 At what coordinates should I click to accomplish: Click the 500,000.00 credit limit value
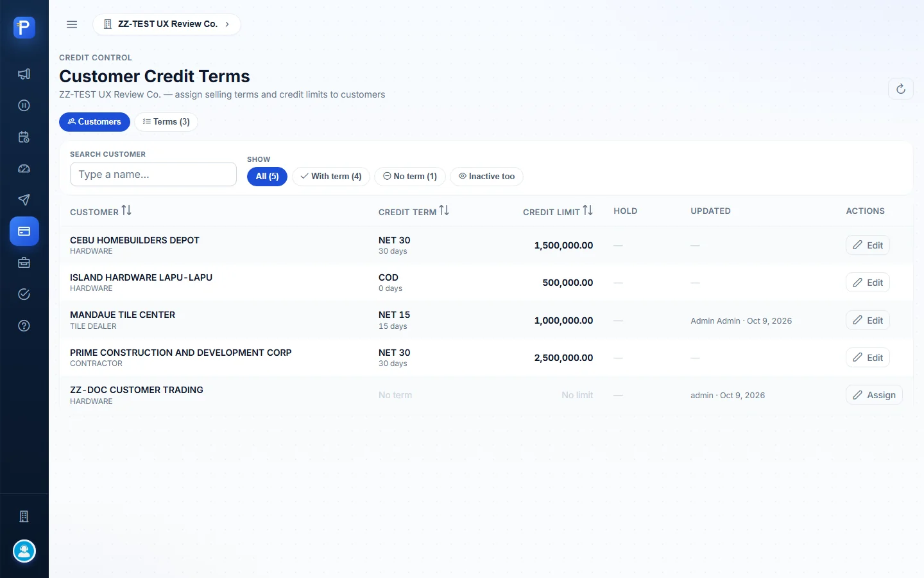[568, 283]
